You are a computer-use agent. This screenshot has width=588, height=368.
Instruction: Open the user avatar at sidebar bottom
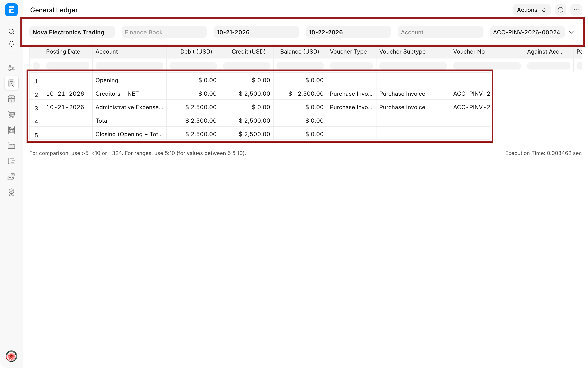(11, 356)
